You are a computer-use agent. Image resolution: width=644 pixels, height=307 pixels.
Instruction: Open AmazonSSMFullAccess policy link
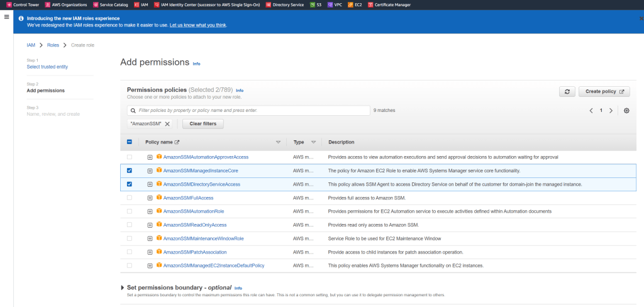(x=188, y=198)
